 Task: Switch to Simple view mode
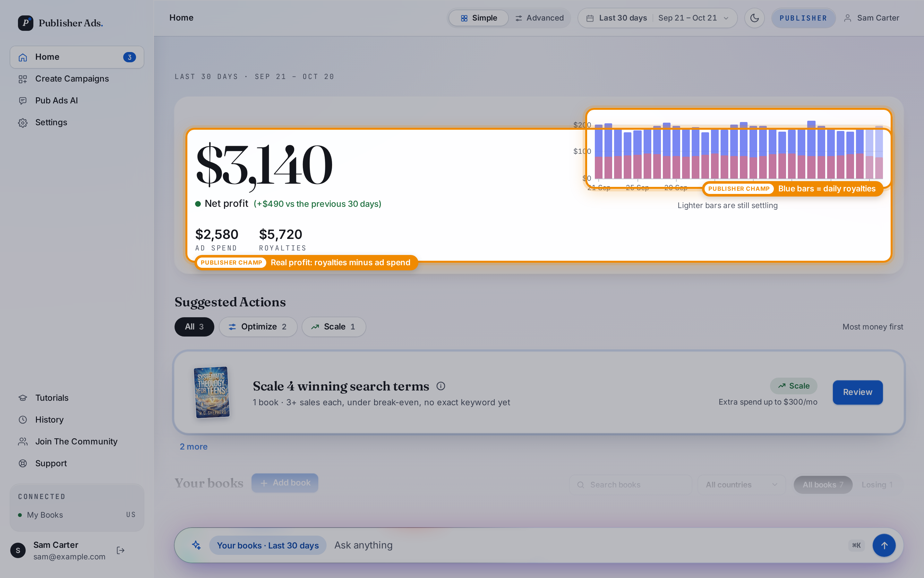479,18
